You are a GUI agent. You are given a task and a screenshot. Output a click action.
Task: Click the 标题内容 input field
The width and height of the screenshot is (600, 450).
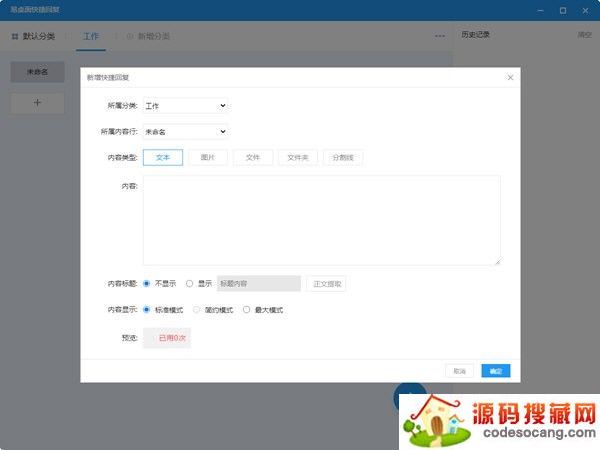point(259,284)
